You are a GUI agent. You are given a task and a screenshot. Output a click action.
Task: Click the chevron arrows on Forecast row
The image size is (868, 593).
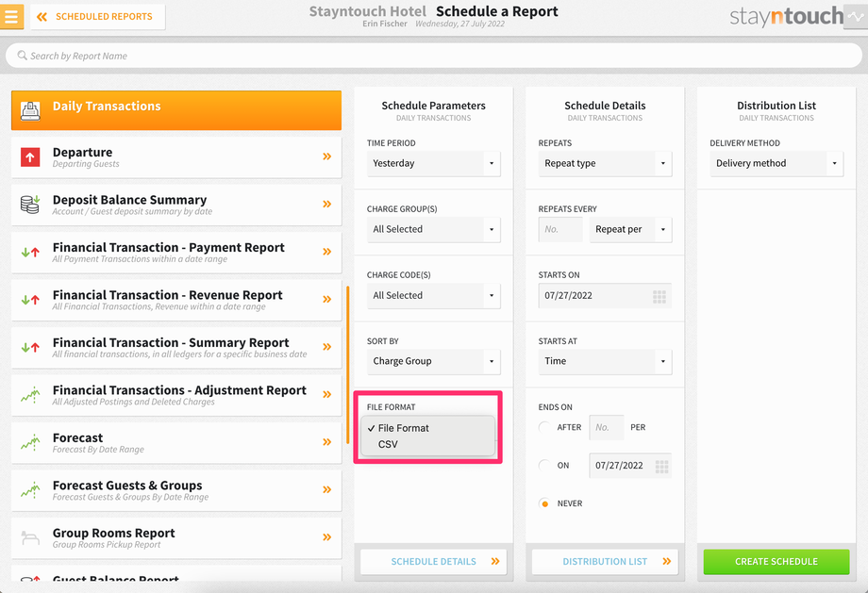click(x=327, y=442)
